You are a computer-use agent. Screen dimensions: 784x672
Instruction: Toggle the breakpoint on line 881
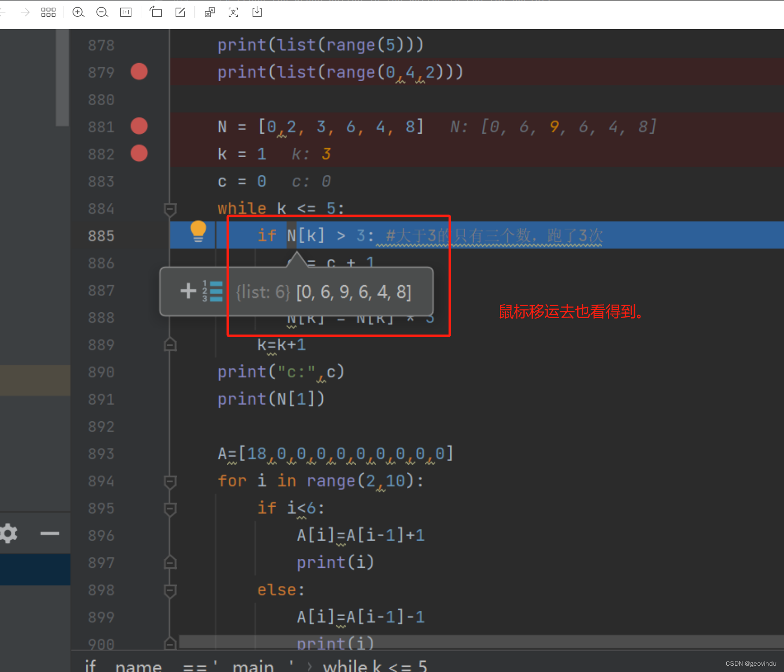[x=139, y=126]
